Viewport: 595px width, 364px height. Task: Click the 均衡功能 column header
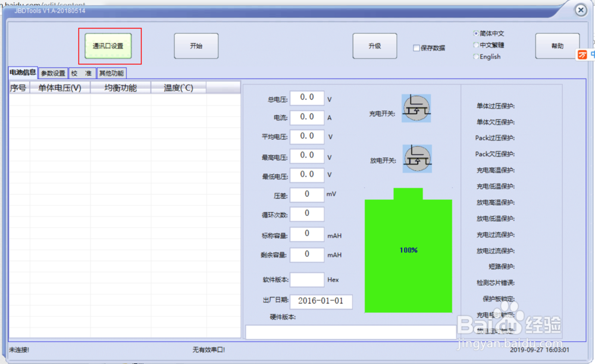121,88
